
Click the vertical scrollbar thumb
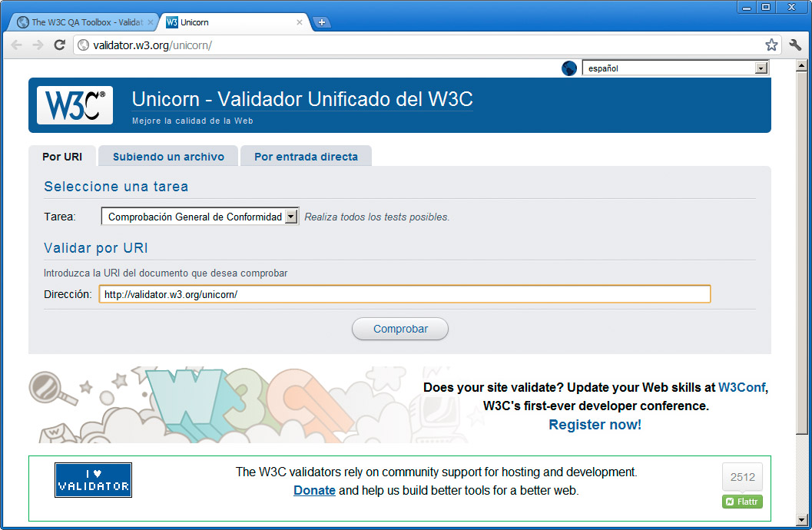[802, 253]
